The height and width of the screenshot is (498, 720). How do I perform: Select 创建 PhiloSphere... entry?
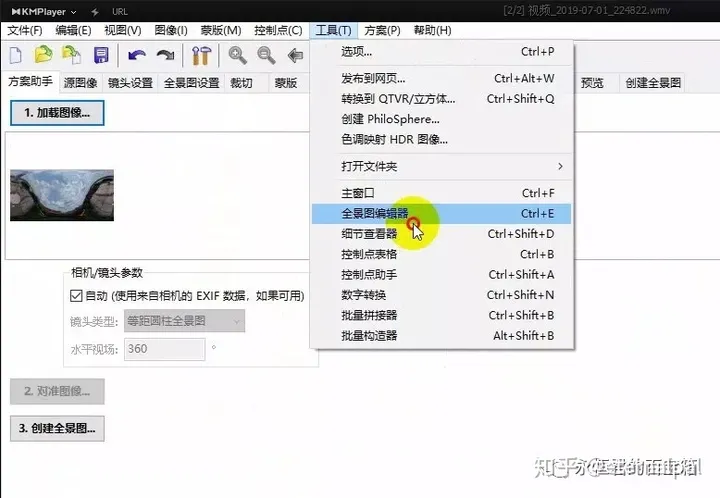pos(442,119)
